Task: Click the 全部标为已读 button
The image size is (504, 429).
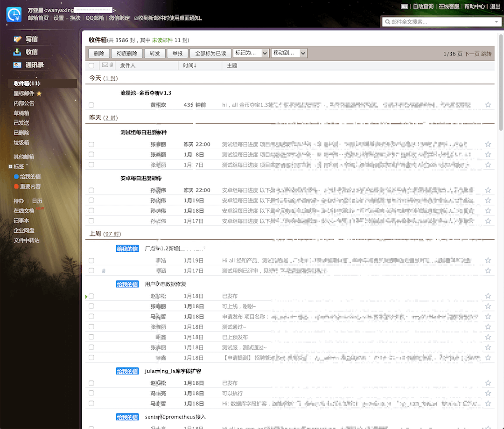Action: tap(210, 53)
